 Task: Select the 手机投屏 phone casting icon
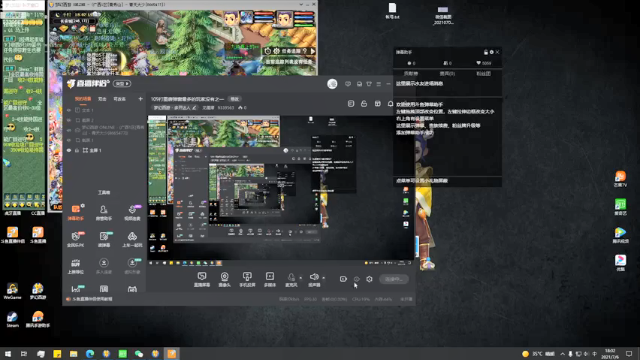coord(247,279)
